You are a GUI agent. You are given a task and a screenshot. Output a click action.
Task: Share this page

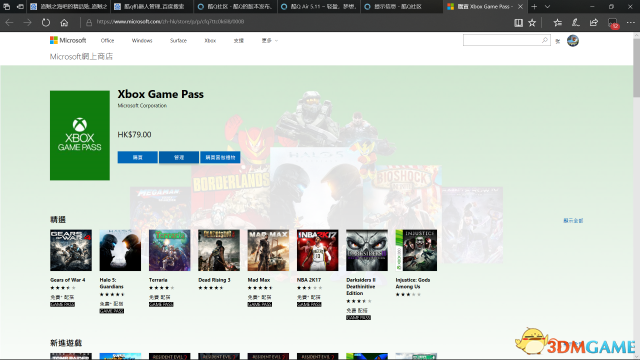tap(593, 23)
